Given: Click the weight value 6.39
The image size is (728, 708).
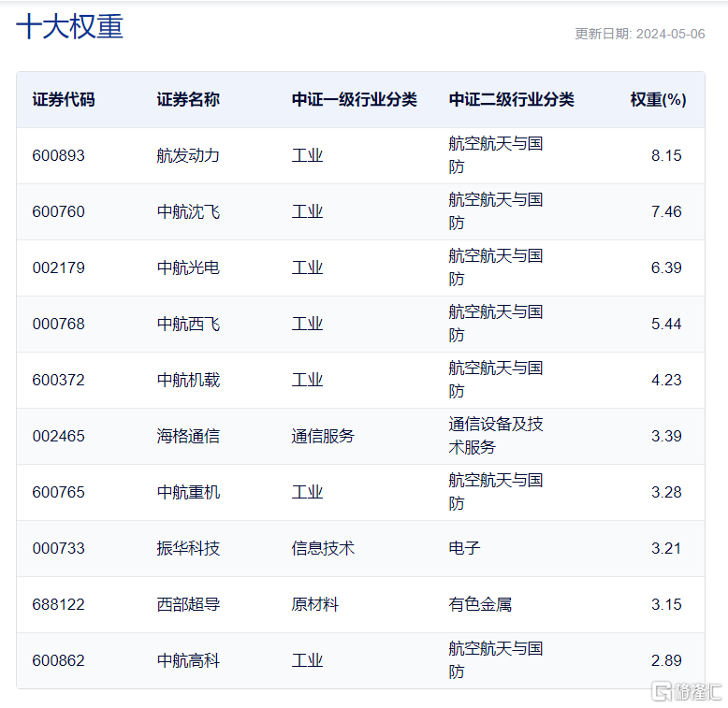Looking at the screenshot, I should (666, 267).
